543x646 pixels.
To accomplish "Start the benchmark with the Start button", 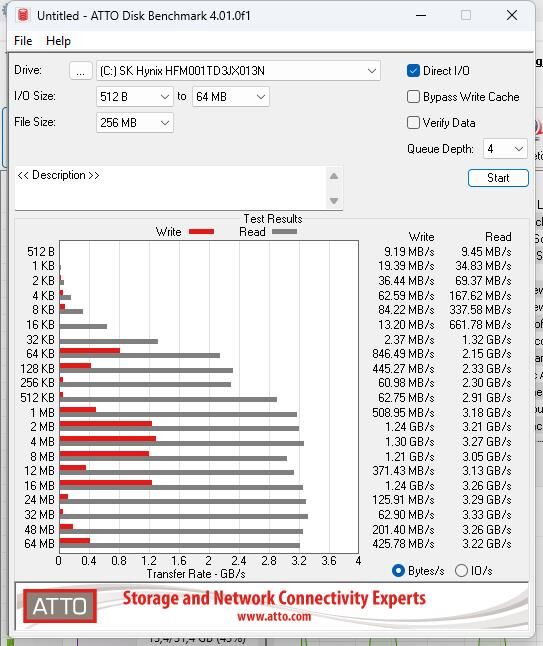I will (x=498, y=178).
